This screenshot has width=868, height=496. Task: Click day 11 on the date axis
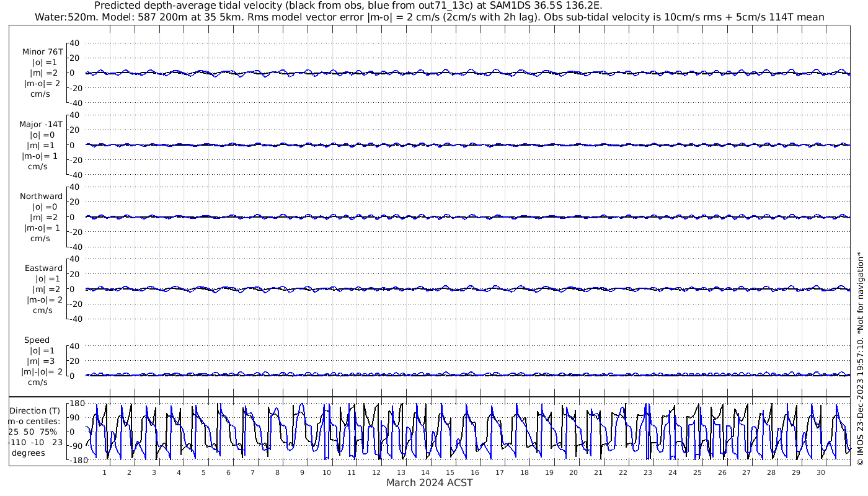pos(351,472)
